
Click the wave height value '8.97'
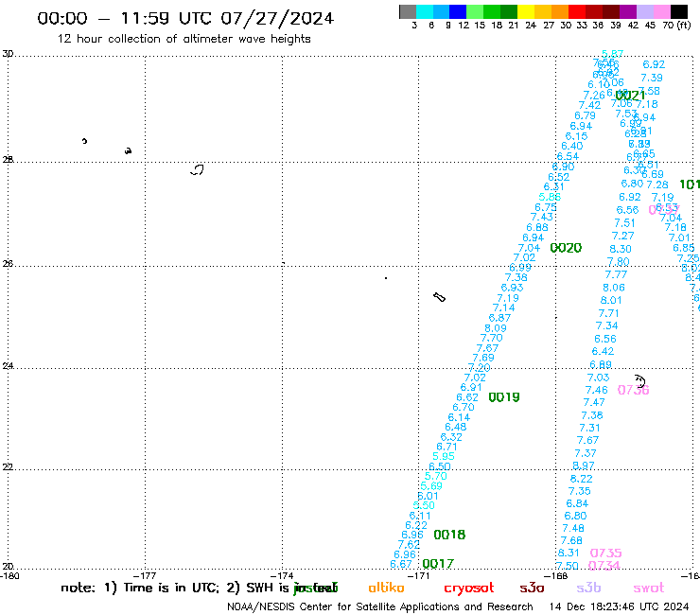click(x=584, y=466)
